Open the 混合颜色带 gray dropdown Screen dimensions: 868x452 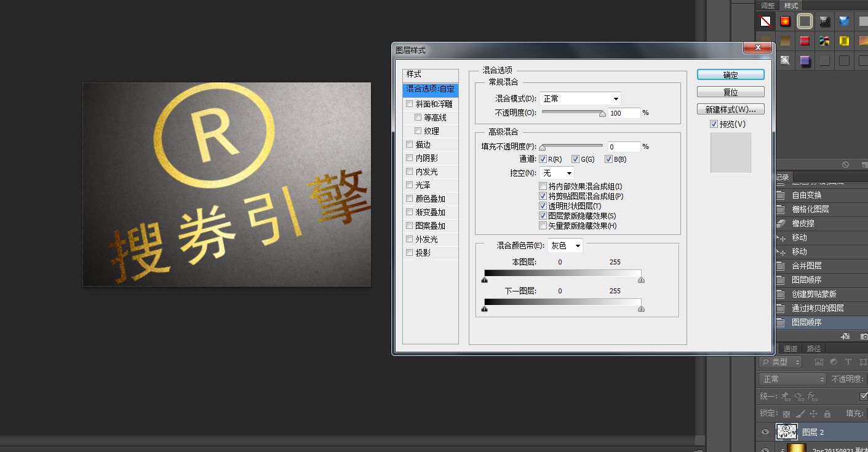[565, 245]
